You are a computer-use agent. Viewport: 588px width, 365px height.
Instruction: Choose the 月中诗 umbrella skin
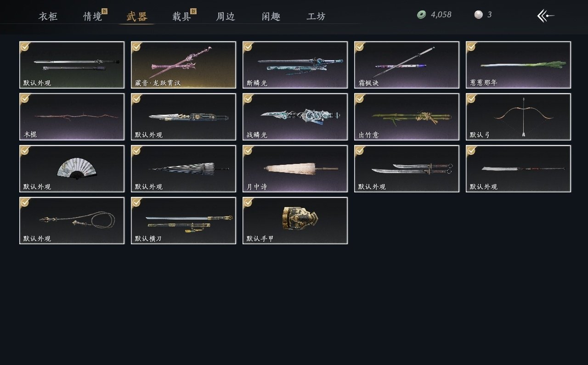point(295,168)
